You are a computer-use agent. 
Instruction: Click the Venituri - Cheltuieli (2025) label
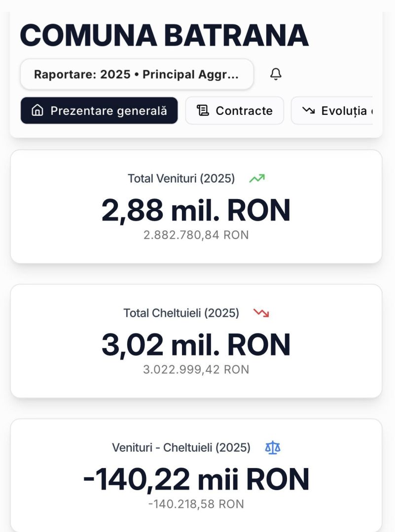181,447
